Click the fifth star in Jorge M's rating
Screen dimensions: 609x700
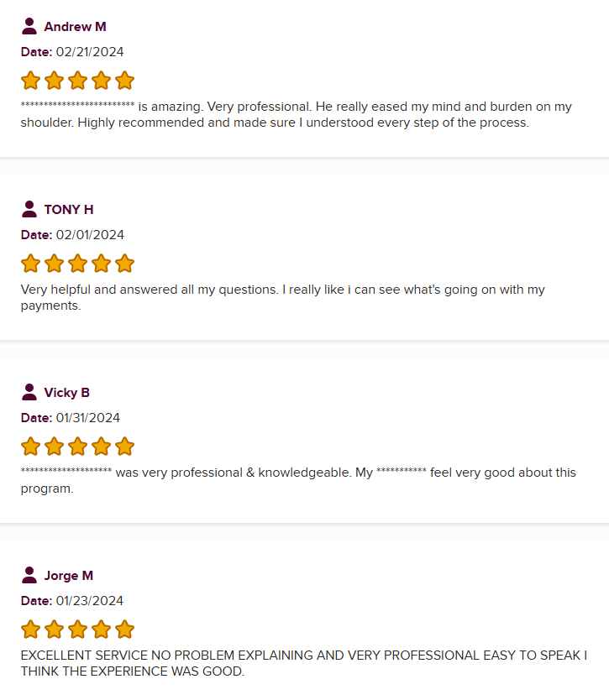point(124,629)
